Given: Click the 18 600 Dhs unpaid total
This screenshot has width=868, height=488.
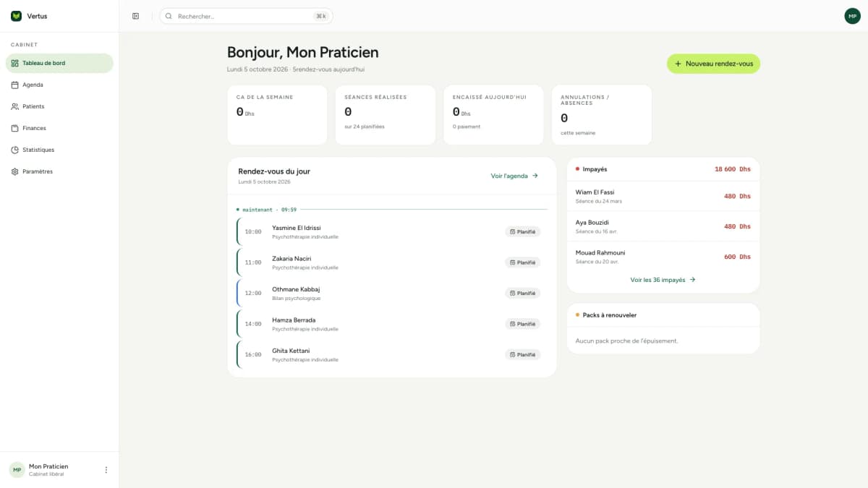Looking at the screenshot, I should point(733,169).
